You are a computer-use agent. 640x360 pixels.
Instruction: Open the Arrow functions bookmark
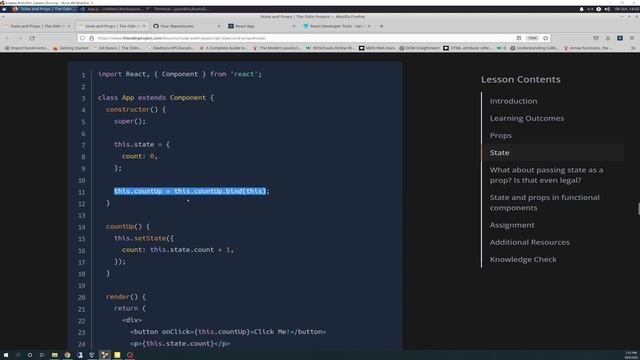[x=588, y=48]
